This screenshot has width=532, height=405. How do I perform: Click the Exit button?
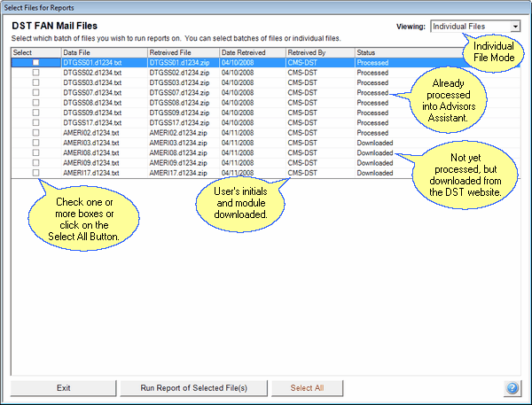click(x=64, y=388)
